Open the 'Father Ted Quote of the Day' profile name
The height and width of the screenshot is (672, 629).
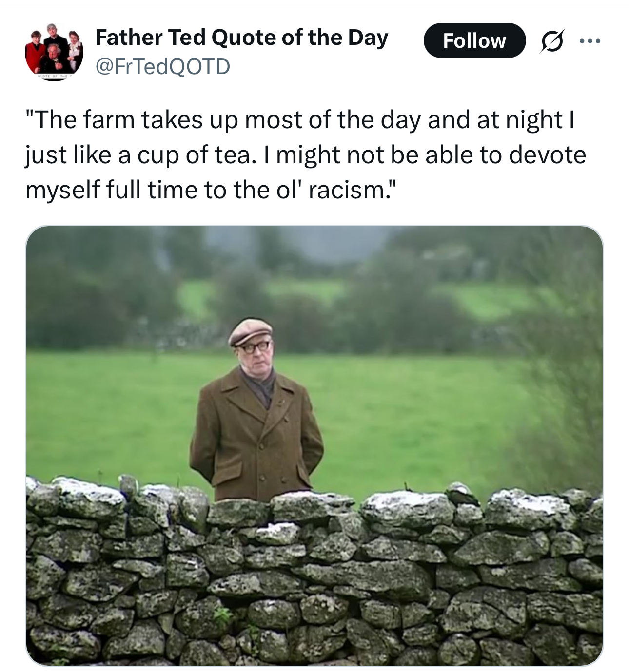click(242, 38)
